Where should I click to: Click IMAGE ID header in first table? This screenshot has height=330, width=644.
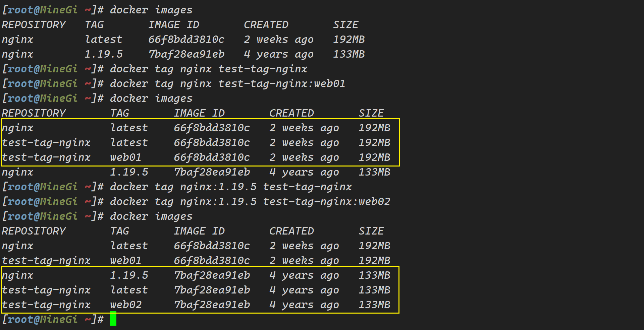click(x=174, y=25)
